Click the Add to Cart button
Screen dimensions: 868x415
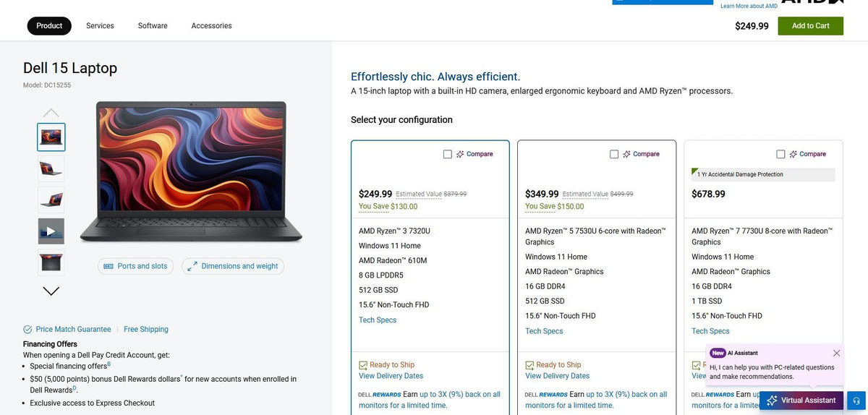810,26
